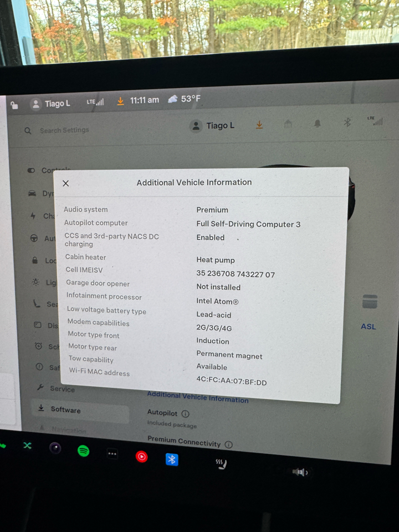
Task: Open the Tiago L driver profile in status bar
Action: click(x=50, y=104)
